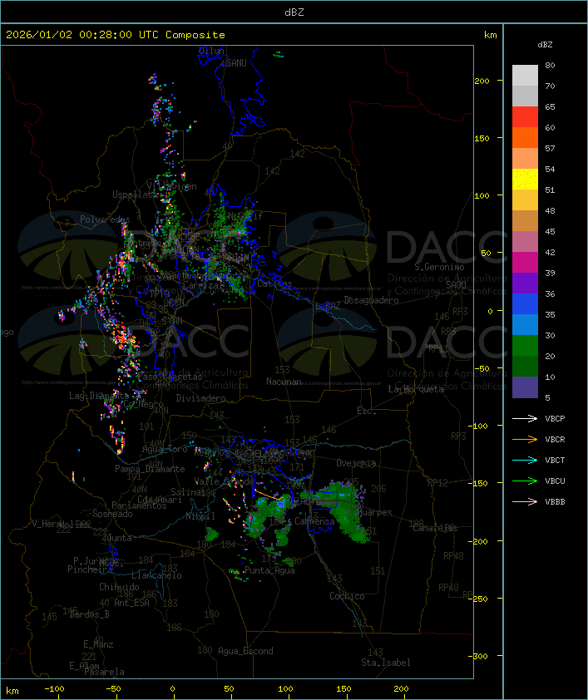Click the Divisadero map label

coord(201,397)
